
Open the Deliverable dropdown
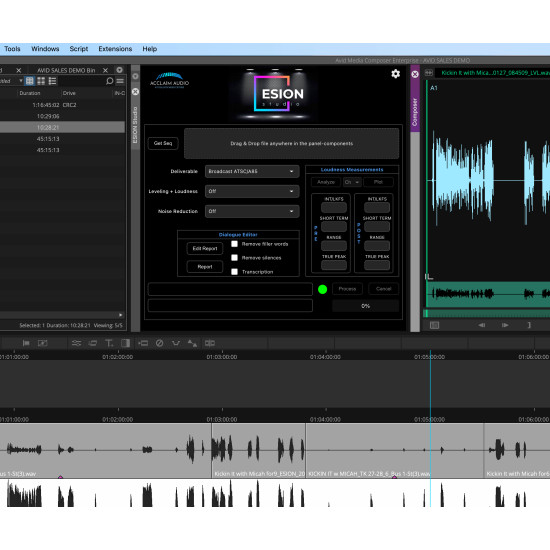click(252, 171)
